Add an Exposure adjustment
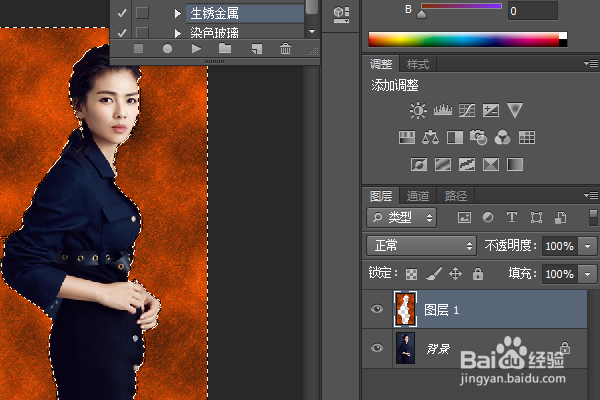The image size is (600, 400). click(x=491, y=111)
